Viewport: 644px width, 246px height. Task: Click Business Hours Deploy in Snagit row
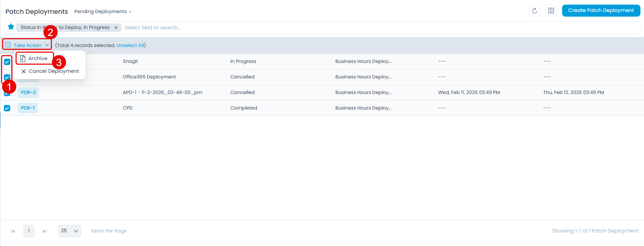click(363, 61)
